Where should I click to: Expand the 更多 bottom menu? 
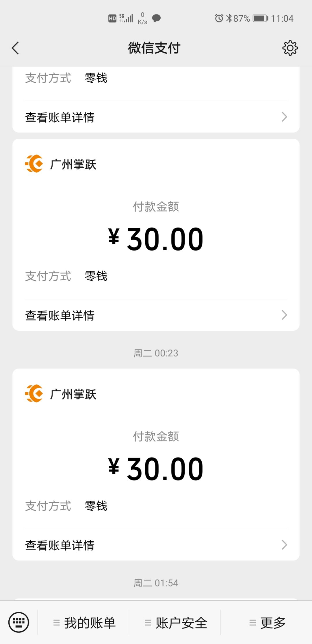(267, 623)
